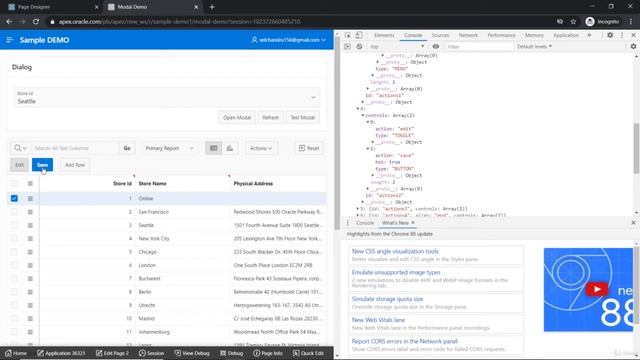Click the header row actions menu icon
This screenshot has width=640, height=360.
(30, 184)
